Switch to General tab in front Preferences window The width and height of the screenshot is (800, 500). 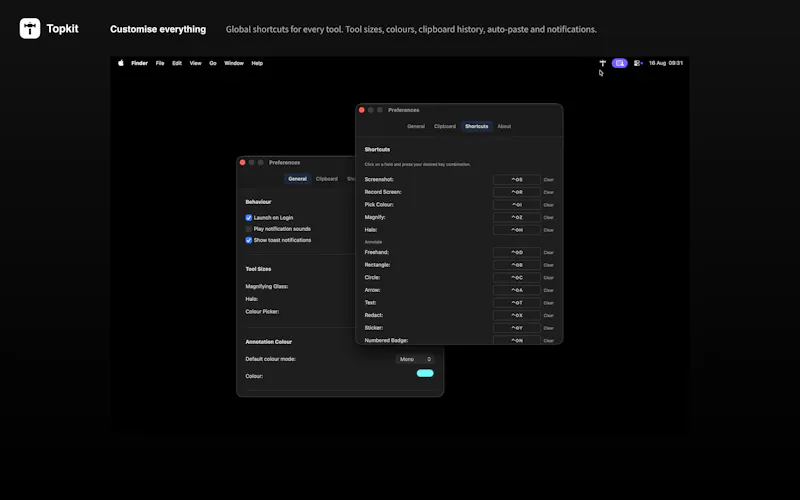pyautogui.click(x=416, y=127)
